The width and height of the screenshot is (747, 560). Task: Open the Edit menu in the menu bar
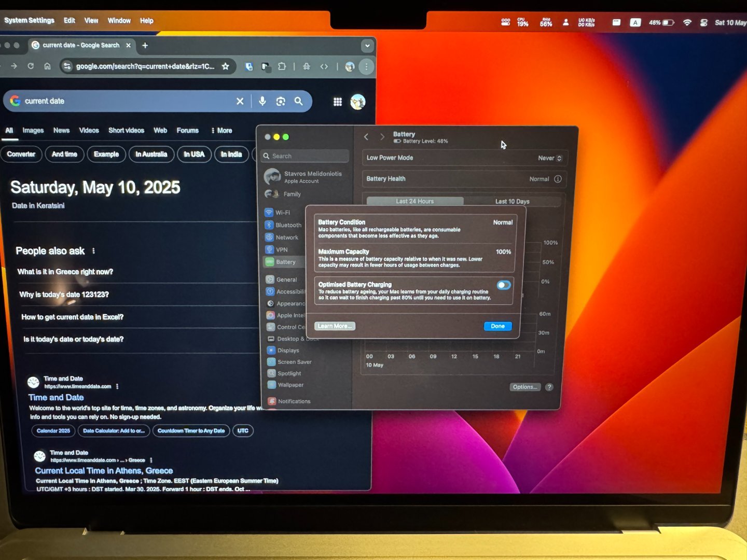click(x=70, y=20)
